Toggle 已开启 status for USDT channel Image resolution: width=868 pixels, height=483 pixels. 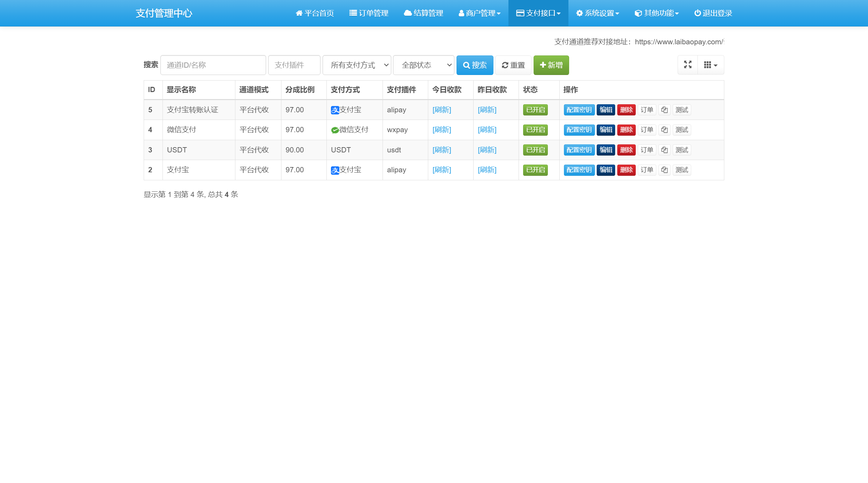coord(535,150)
